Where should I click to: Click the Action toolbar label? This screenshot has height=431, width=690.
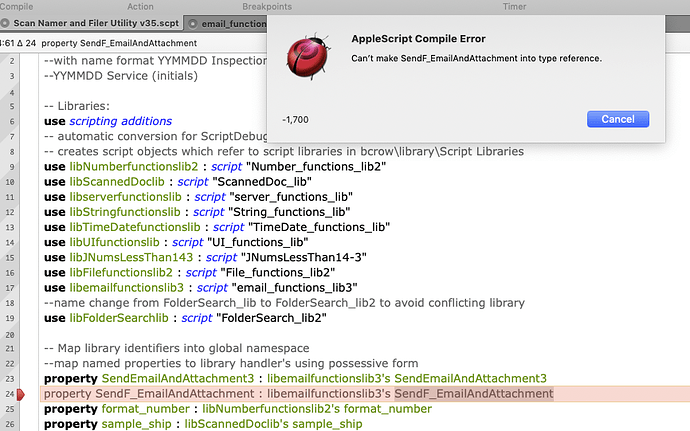click(140, 7)
